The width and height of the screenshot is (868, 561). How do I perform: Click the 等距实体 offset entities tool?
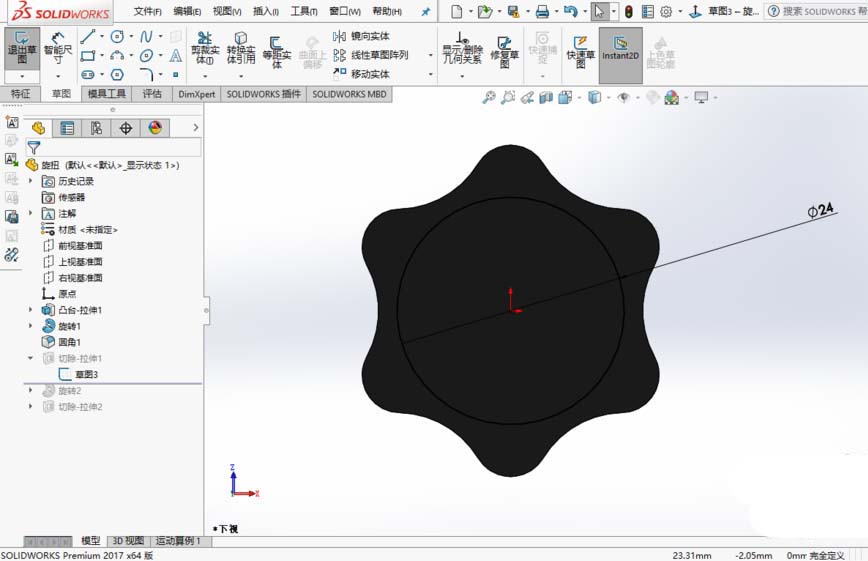[x=276, y=52]
